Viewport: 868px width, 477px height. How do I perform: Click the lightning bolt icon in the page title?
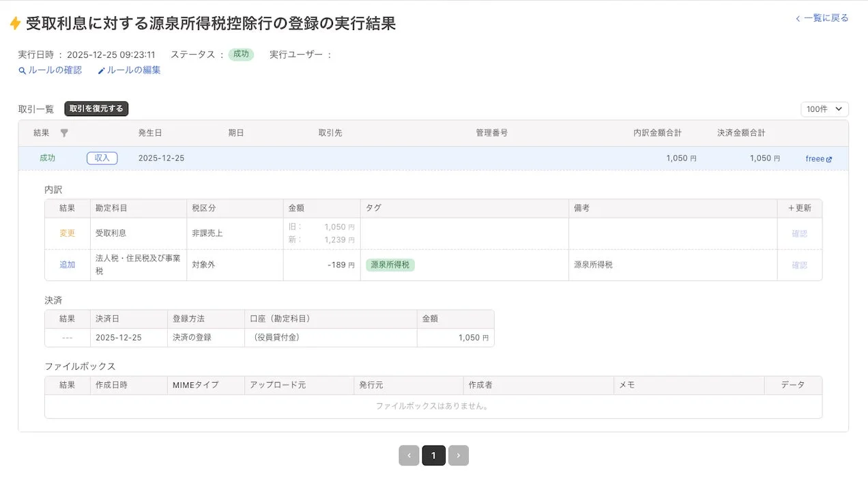(14, 22)
